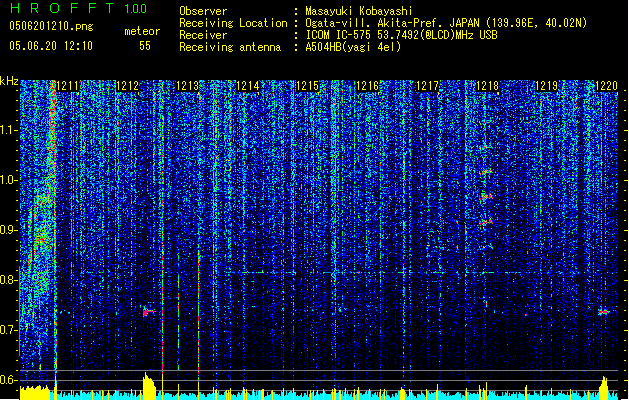Click the 0.8 kHz axis label
The width and height of the screenshot is (629, 400).
pyautogui.click(x=8, y=280)
